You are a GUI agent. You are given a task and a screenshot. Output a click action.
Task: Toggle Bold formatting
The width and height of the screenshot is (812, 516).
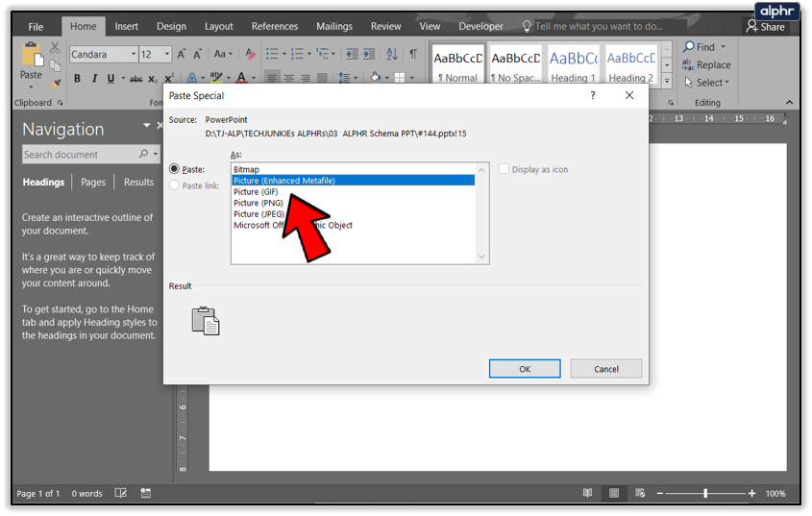coord(77,78)
